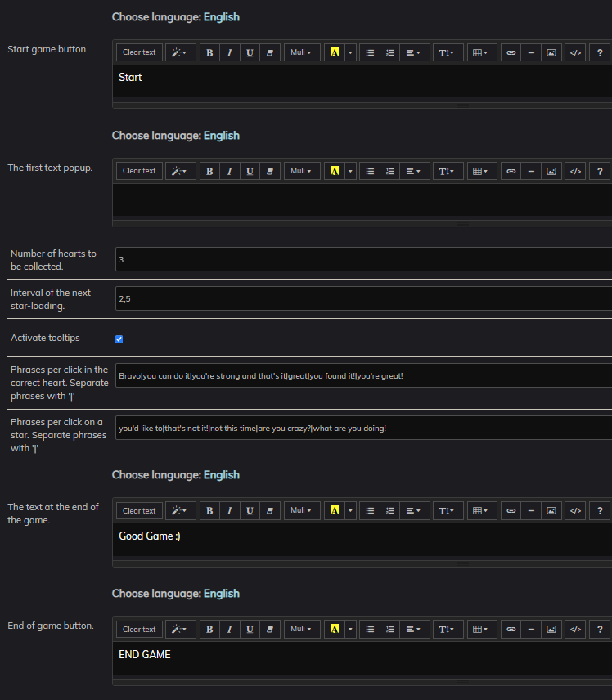Click the correct heart phrases input field
Viewport: 612px width, 700px height.
tap(363, 375)
